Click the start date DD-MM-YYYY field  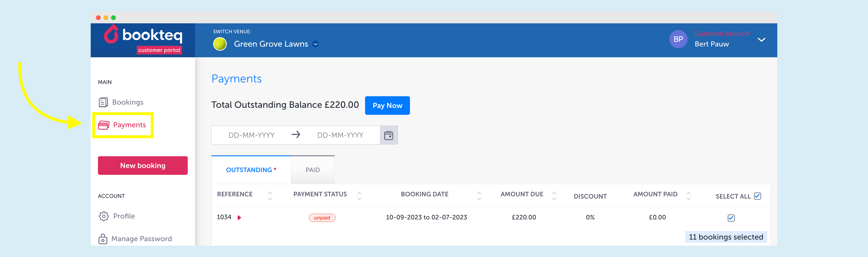(x=251, y=135)
